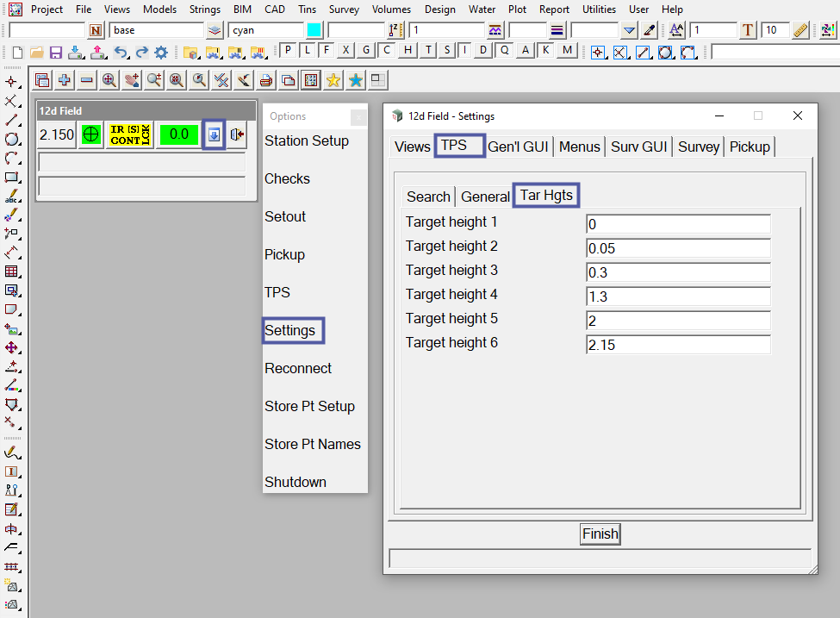
Task: Open the line style dropdown icon
Action: [557, 30]
